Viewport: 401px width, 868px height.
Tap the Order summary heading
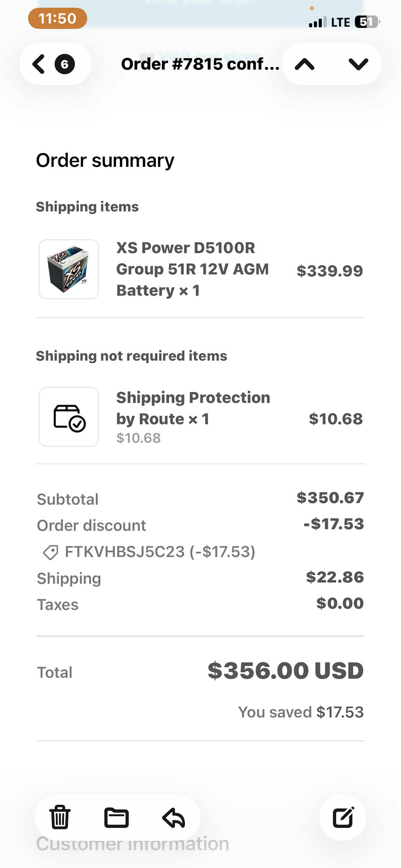coord(105,160)
